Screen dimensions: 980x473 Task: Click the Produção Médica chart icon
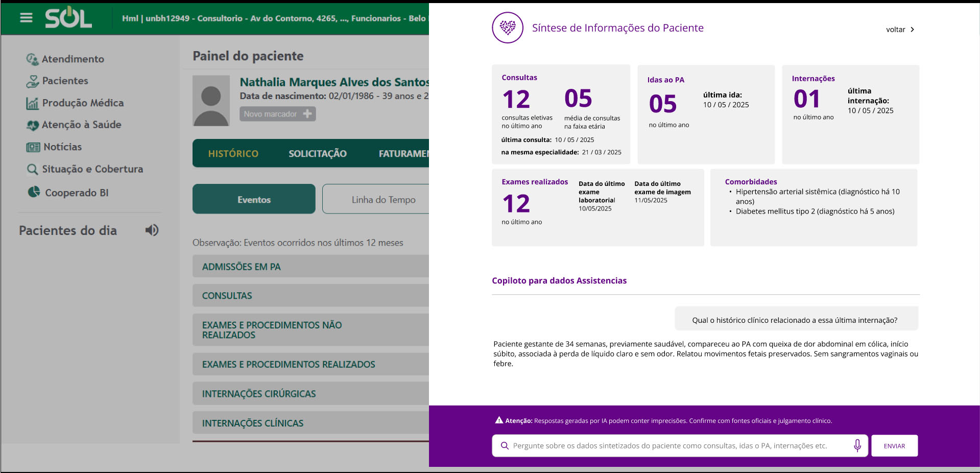(x=32, y=103)
